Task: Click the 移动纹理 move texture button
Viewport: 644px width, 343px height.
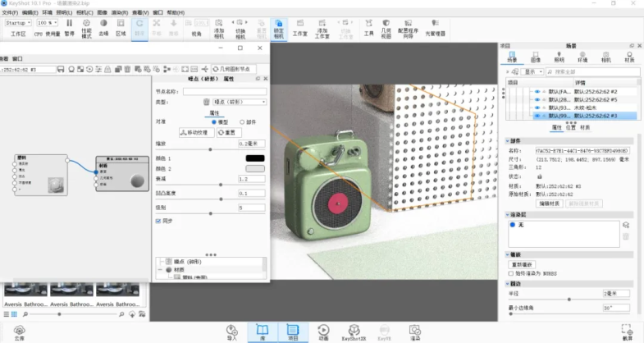Action: tap(195, 131)
